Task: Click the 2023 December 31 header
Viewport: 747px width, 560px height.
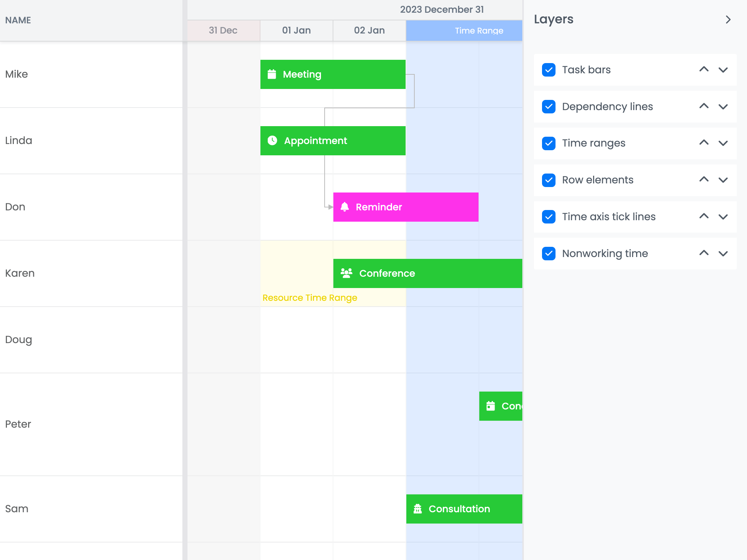Action: (442, 9)
